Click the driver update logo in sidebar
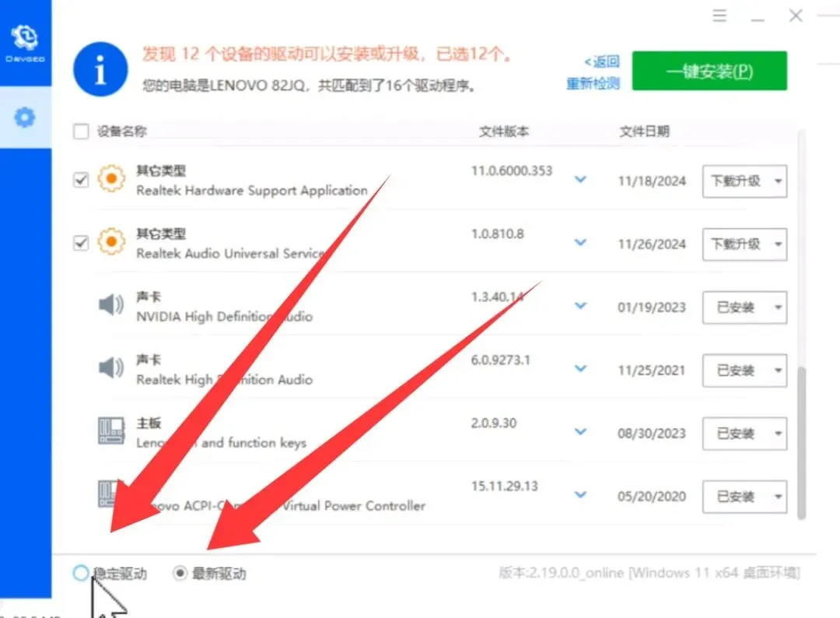The width and height of the screenshot is (840, 618). pos(25,43)
